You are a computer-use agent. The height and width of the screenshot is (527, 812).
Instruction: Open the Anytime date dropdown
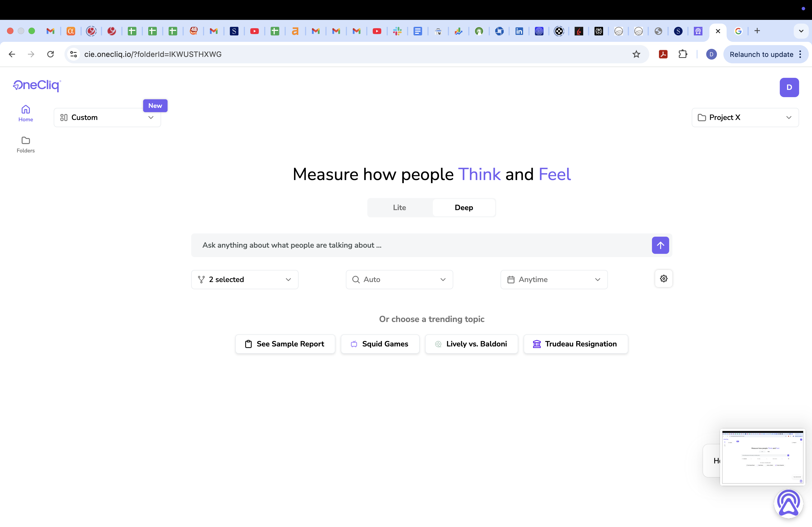554,280
